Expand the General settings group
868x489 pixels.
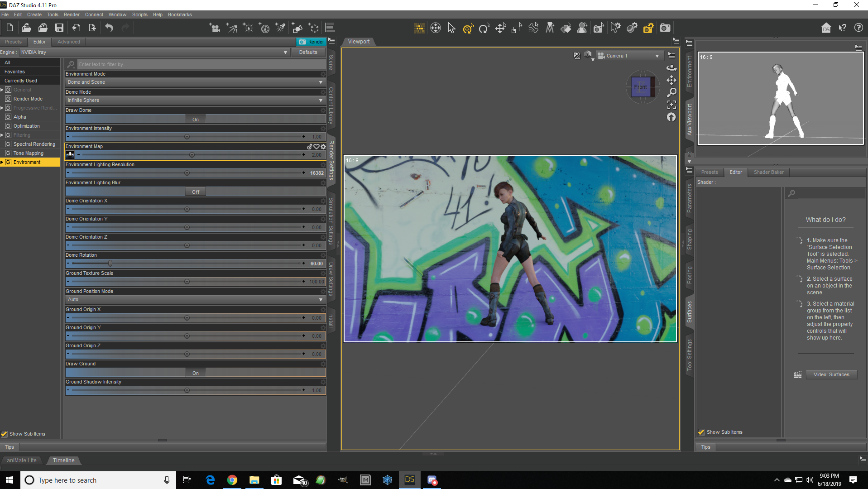(2, 90)
